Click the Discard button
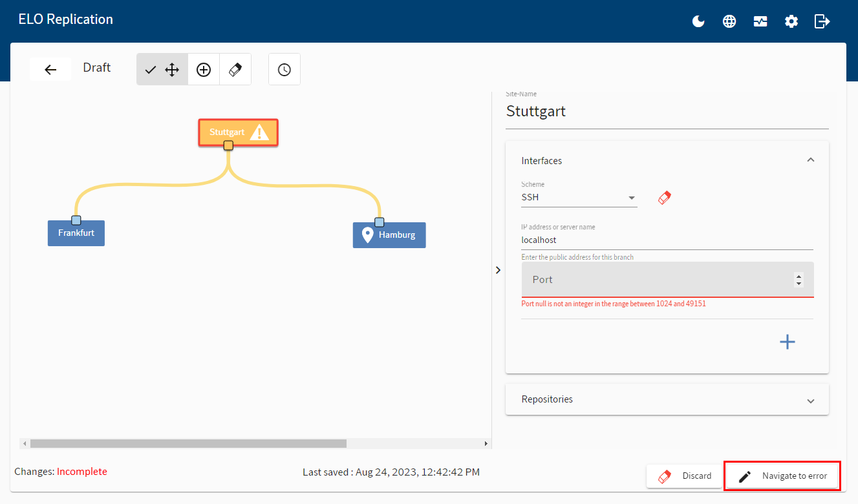 684,476
